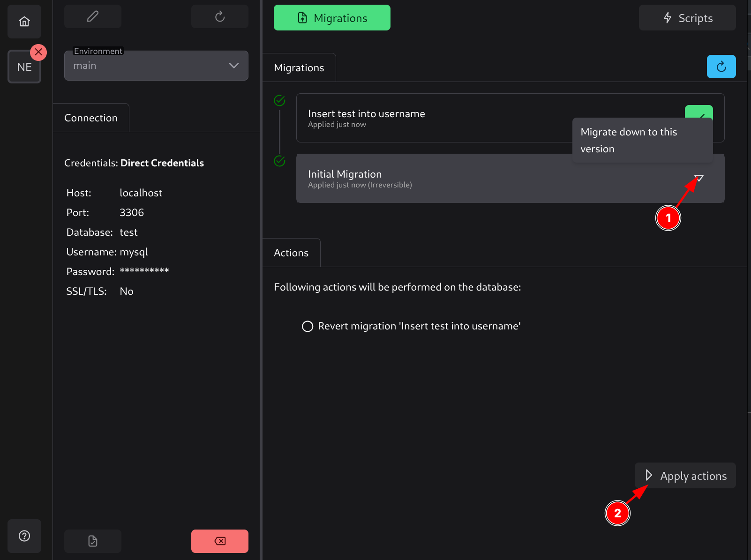Click migrate down triangle on Initial Migration
Image resolution: width=751 pixels, height=560 pixels.
point(699,178)
